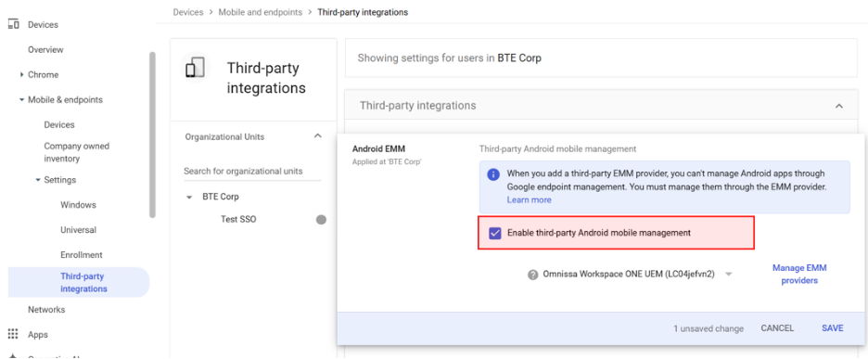Click the SAVE button
Image resolution: width=868 pixels, height=359 pixels.
[x=833, y=328]
